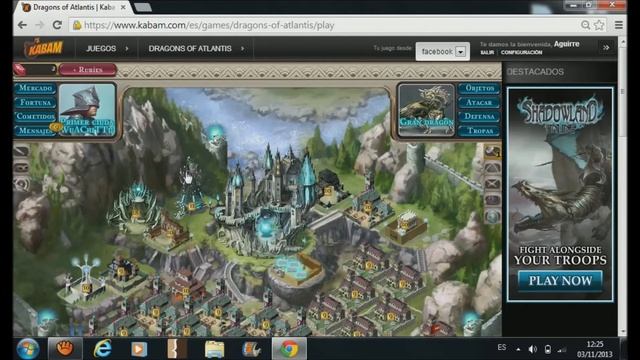Viewport: 640px width, 360px height.
Task: Open the media player taskbar icon
Action: pyautogui.click(x=139, y=349)
